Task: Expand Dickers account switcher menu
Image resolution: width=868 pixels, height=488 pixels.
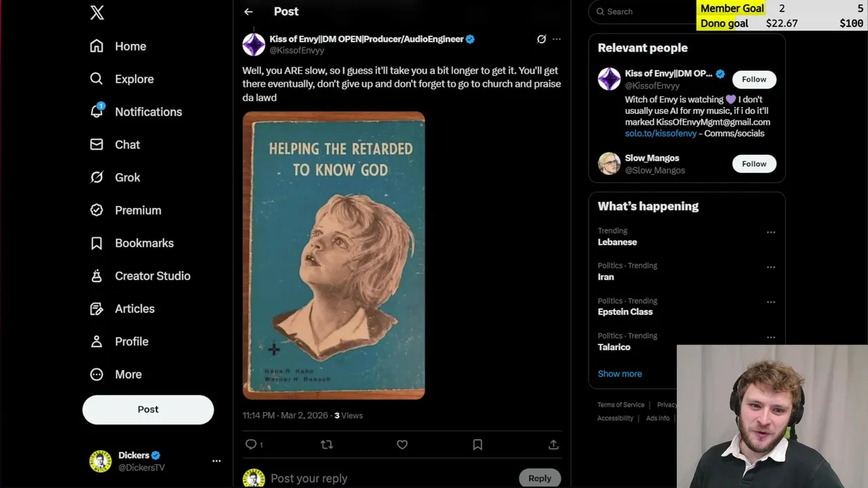Action: (216, 461)
